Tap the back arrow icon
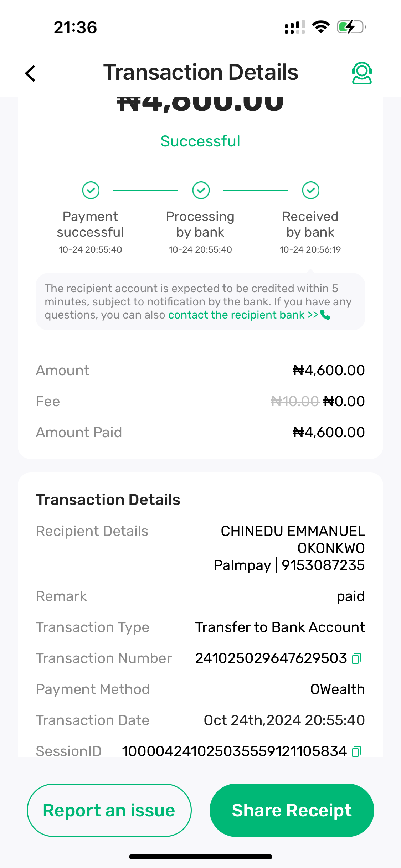 click(31, 73)
